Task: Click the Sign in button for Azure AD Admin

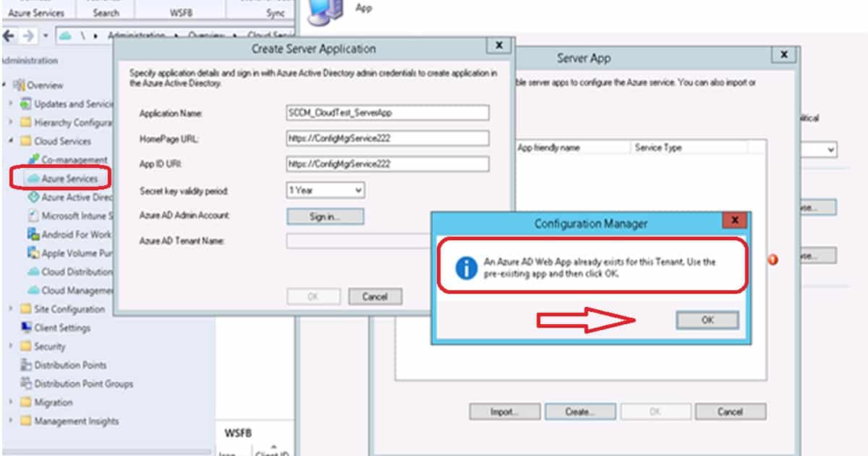Action: pos(325,216)
